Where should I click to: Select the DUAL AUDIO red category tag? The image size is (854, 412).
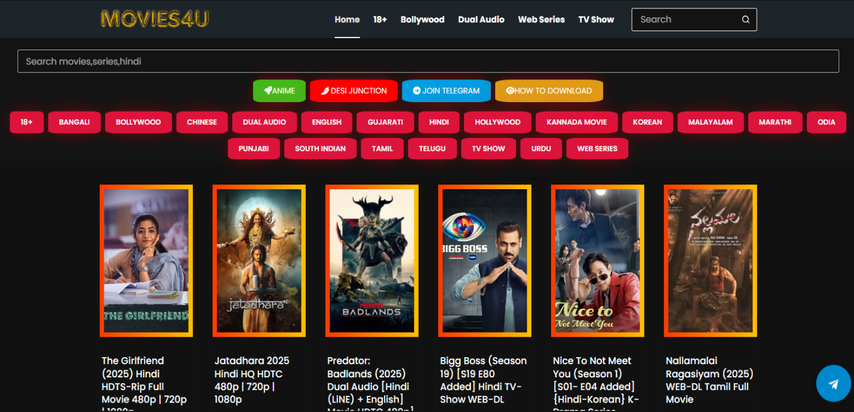coord(265,122)
